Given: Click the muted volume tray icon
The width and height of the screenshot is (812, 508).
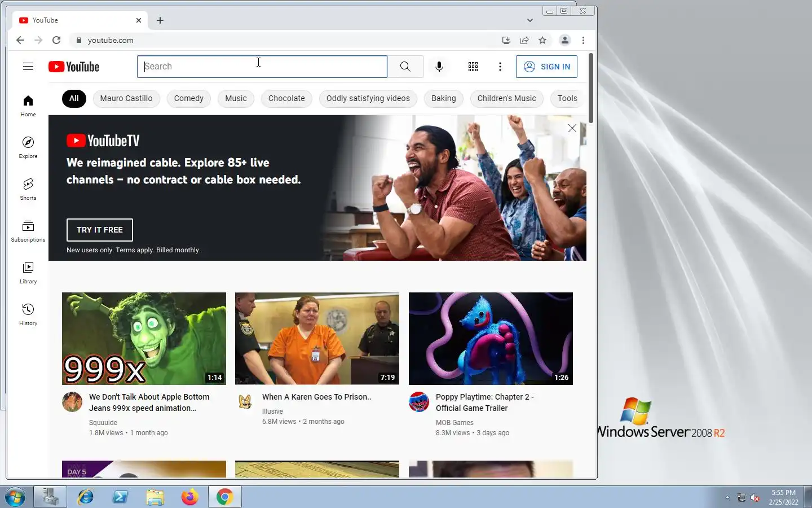Looking at the screenshot, I should click(x=755, y=498).
